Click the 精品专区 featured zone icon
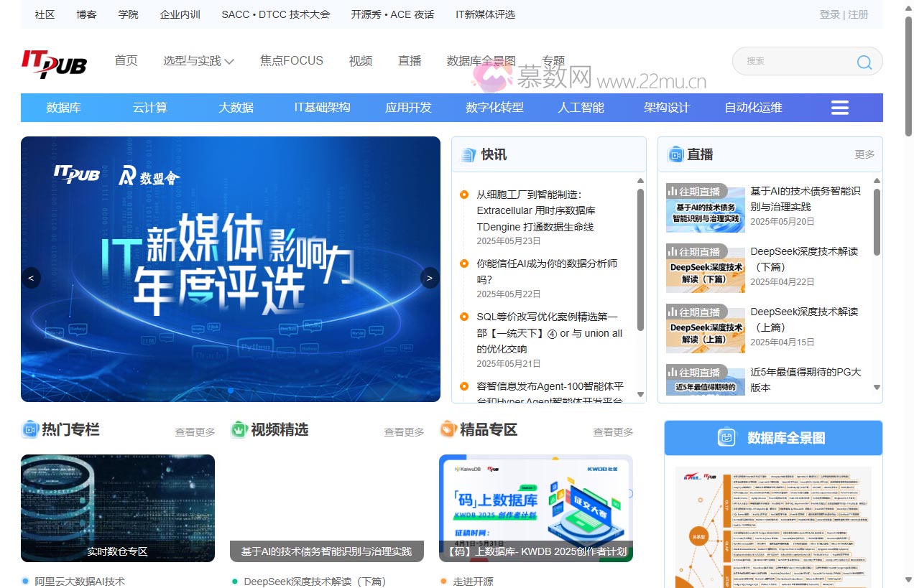The height and width of the screenshot is (588, 914). pos(448,429)
